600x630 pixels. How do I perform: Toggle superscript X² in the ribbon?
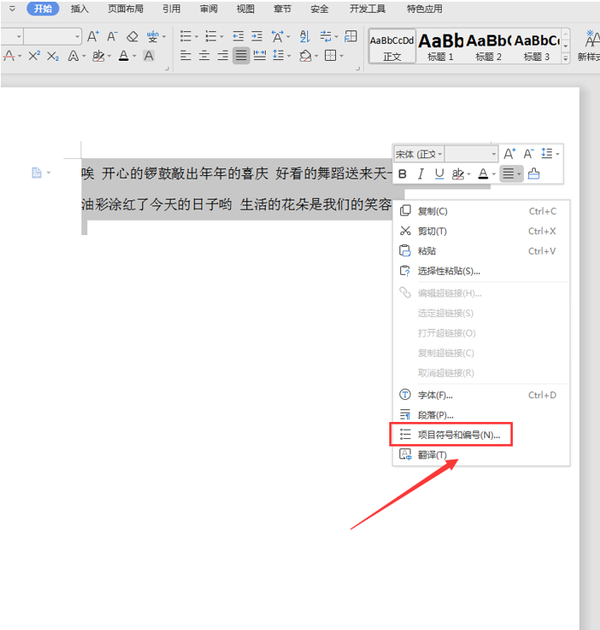click(34, 56)
